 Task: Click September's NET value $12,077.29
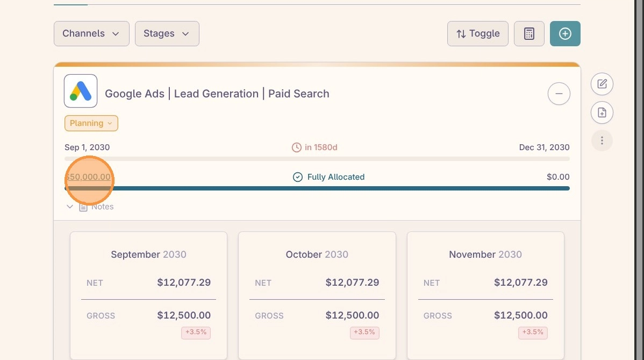click(184, 283)
